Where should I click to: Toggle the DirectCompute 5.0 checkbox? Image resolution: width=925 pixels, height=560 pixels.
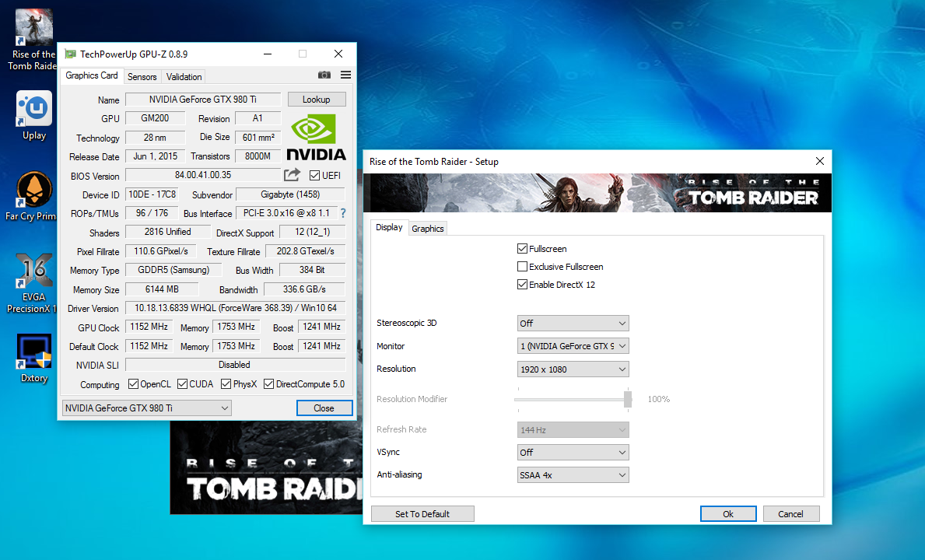(x=269, y=384)
